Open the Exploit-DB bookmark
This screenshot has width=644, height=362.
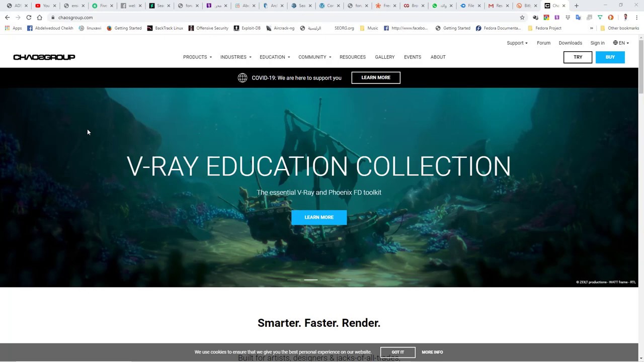click(x=247, y=28)
